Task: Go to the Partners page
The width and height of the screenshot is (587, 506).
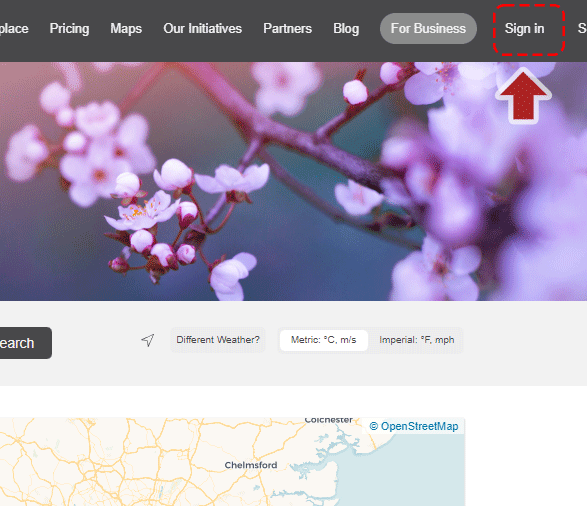Action: (x=288, y=29)
